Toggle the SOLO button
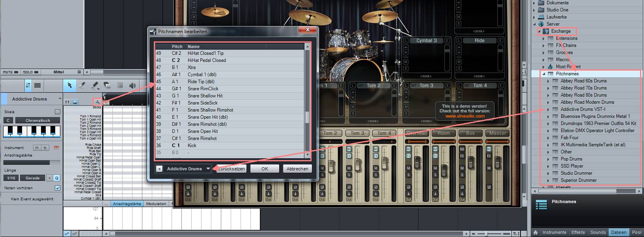This screenshot has height=237, width=644. (30, 72)
